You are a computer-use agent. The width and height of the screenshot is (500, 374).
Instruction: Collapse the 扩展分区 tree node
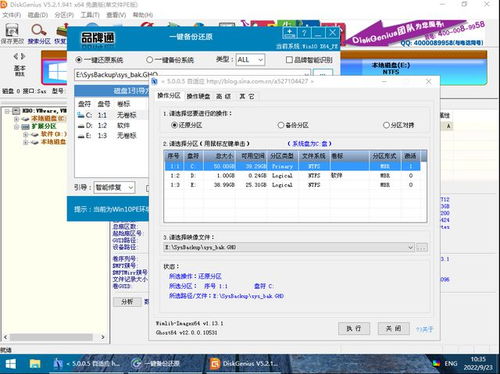click(16, 127)
